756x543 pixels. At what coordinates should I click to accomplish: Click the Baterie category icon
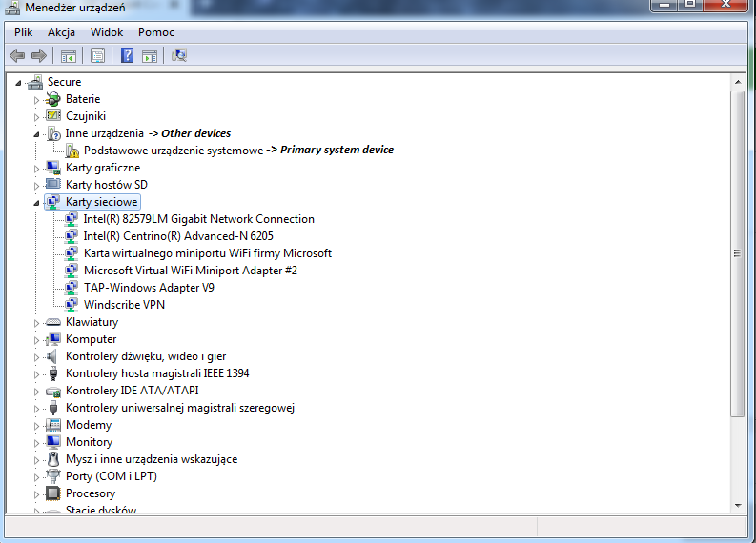(53, 99)
